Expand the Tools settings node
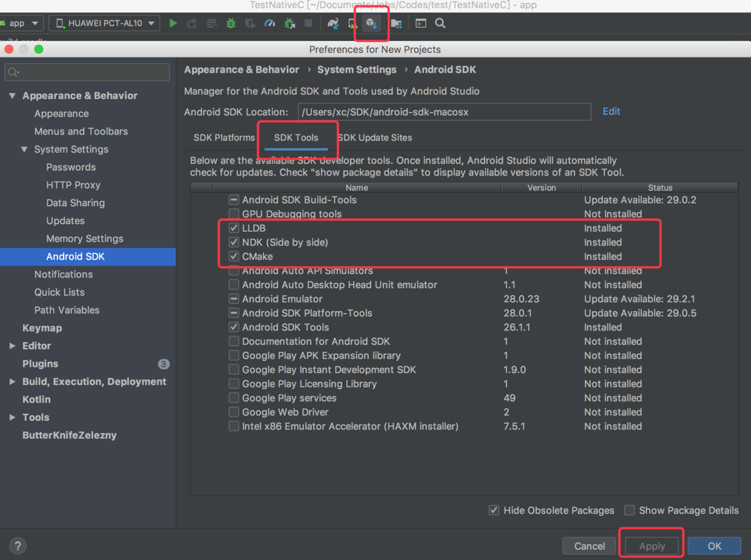The image size is (751, 560). coord(12,417)
